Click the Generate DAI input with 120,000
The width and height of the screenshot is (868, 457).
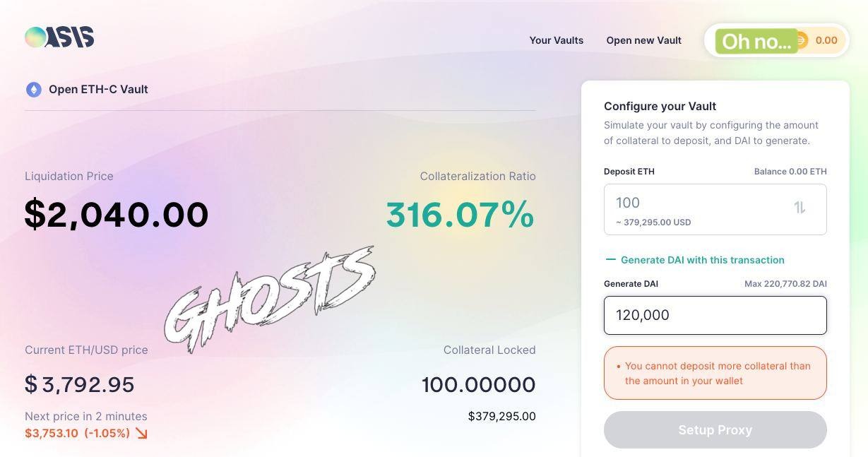(715, 315)
